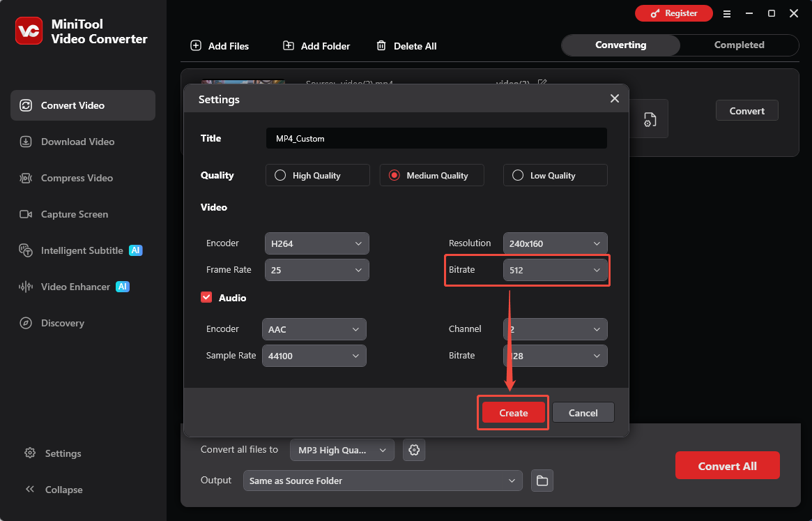Switch to the Completed tab
The height and width of the screenshot is (521, 812).
pos(739,45)
